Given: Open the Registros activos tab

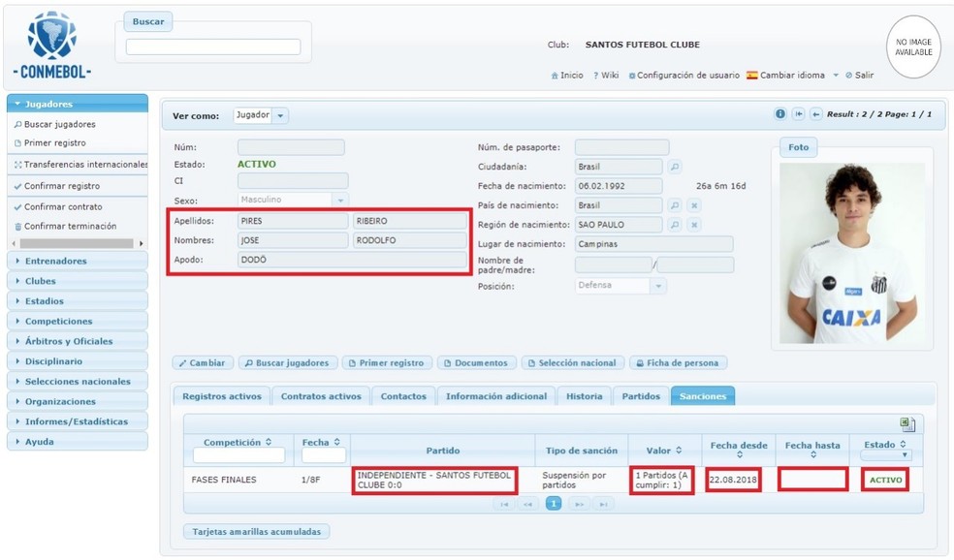Looking at the screenshot, I should pos(221,396).
